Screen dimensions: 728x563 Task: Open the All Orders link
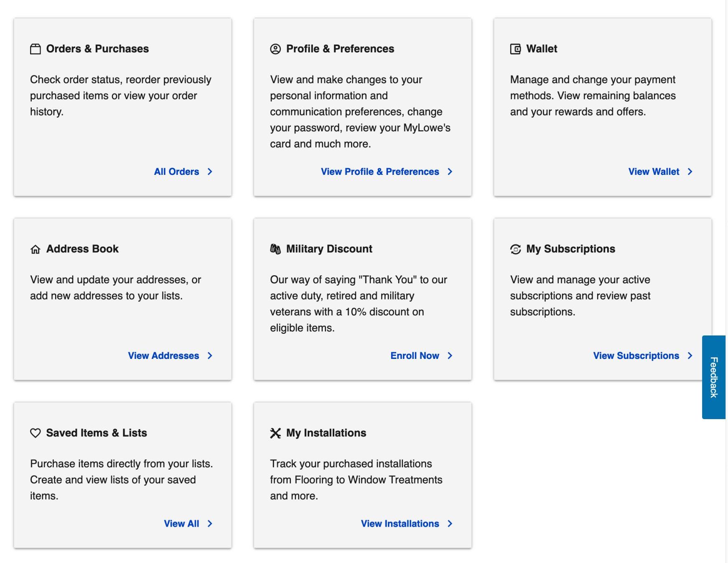point(176,171)
